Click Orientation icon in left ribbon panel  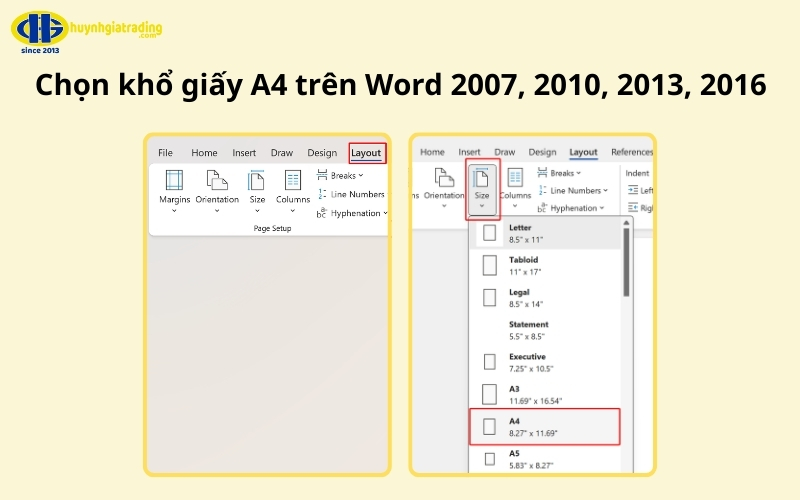tap(217, 180)
